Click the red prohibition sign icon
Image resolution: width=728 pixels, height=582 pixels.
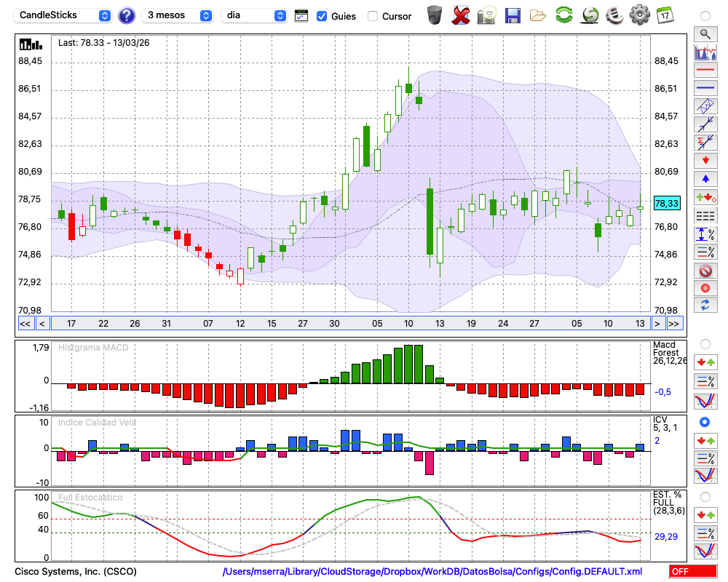705,271
